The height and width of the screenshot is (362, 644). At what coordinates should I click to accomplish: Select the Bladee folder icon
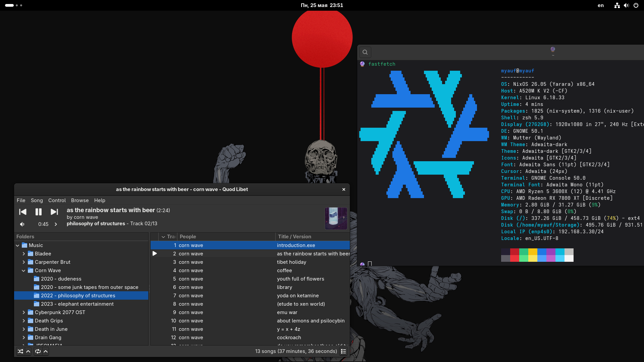31,254
